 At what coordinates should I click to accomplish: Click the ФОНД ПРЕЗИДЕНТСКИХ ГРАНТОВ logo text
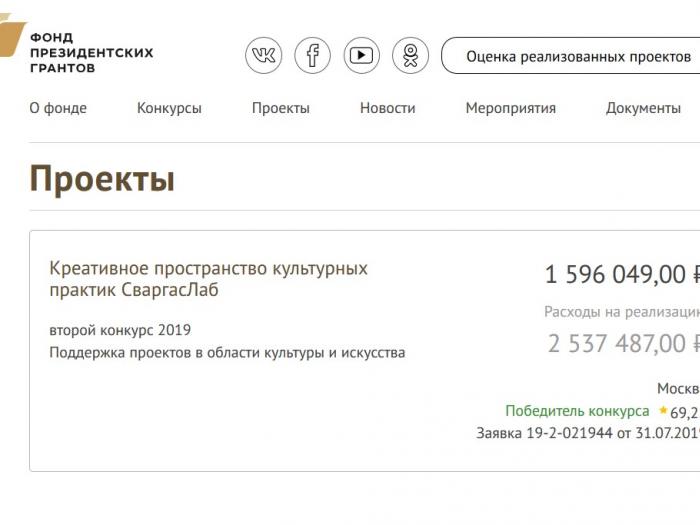coord(92,53)
